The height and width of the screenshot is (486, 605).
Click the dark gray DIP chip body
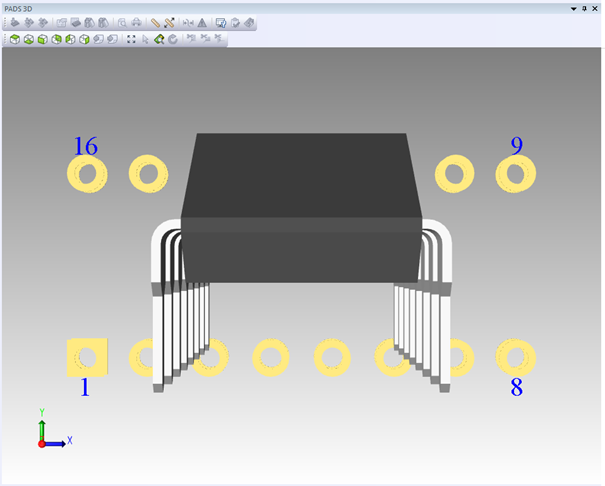click(301, 208)
